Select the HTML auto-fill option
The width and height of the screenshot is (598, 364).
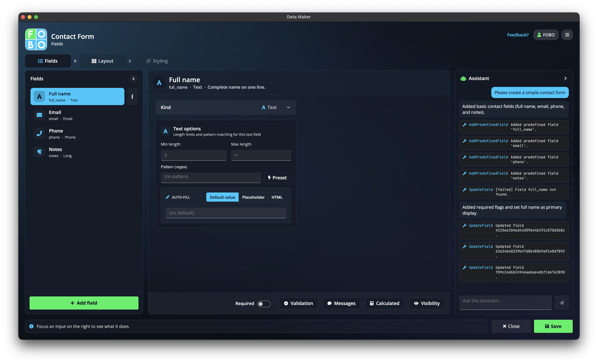pyautogui.click(x=277, y=197)
